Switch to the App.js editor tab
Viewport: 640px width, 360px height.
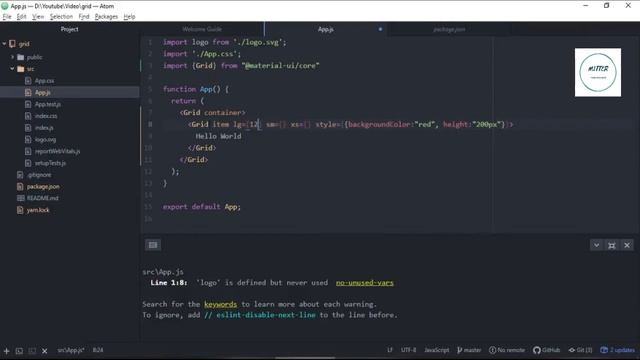(x=326, y=29)
